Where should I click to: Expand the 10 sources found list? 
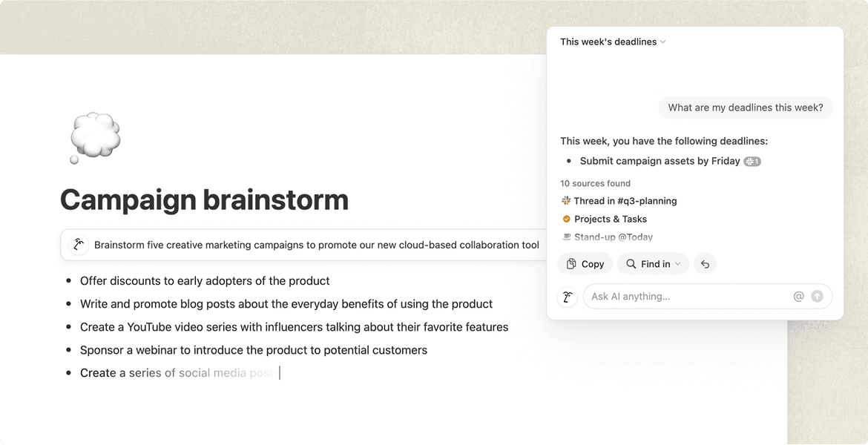tap(595, 183)
